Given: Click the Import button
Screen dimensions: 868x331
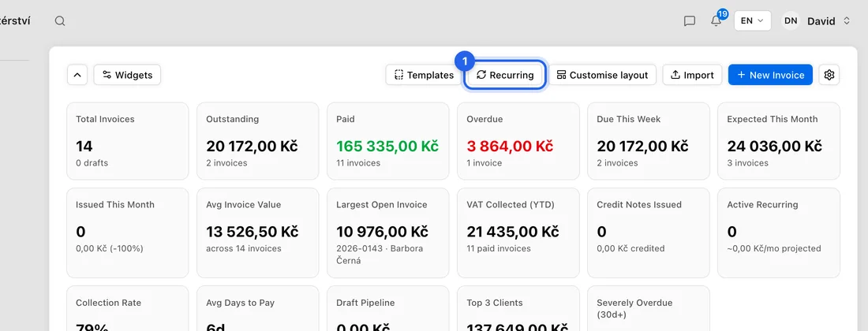Looking at the screenshot, I should (692, 75).
